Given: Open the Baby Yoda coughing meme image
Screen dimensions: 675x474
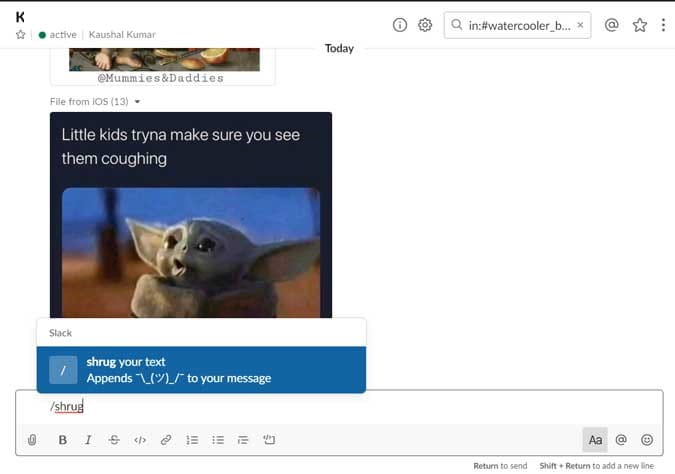Looking at the screenshot, I should tap(191, 215).
